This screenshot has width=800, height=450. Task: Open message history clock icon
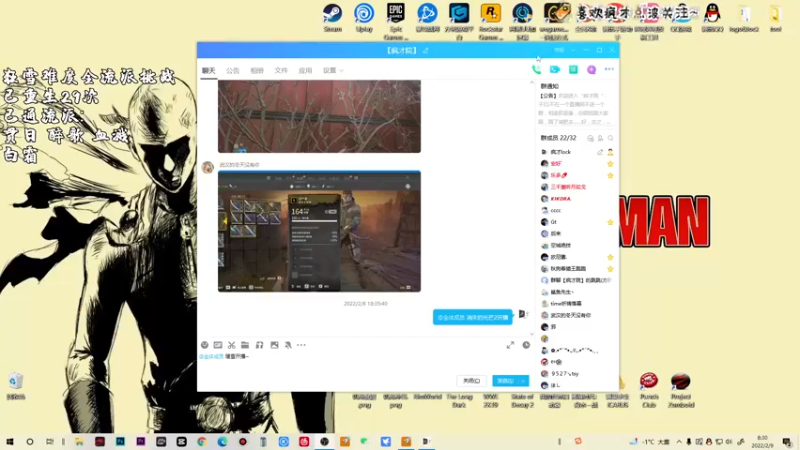[x=526, y=345]
